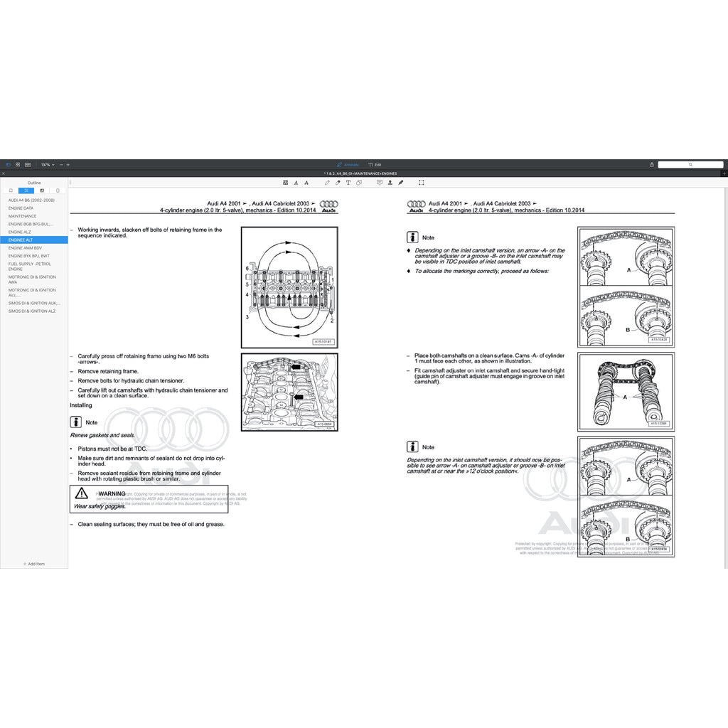Viewport: 728px width, 728px height.
Task: Switch to Annotate mode
Action: pos(348,164)
